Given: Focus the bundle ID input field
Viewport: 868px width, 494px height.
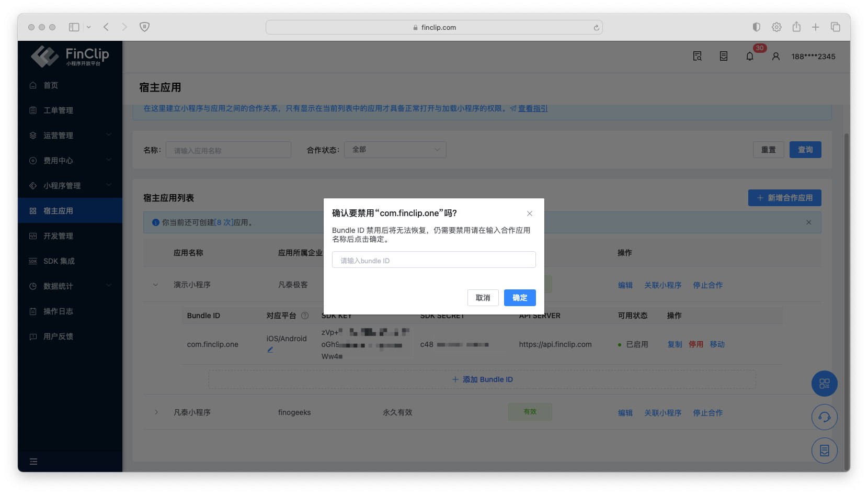Looking at the screenshot, I should pos(433,260).
